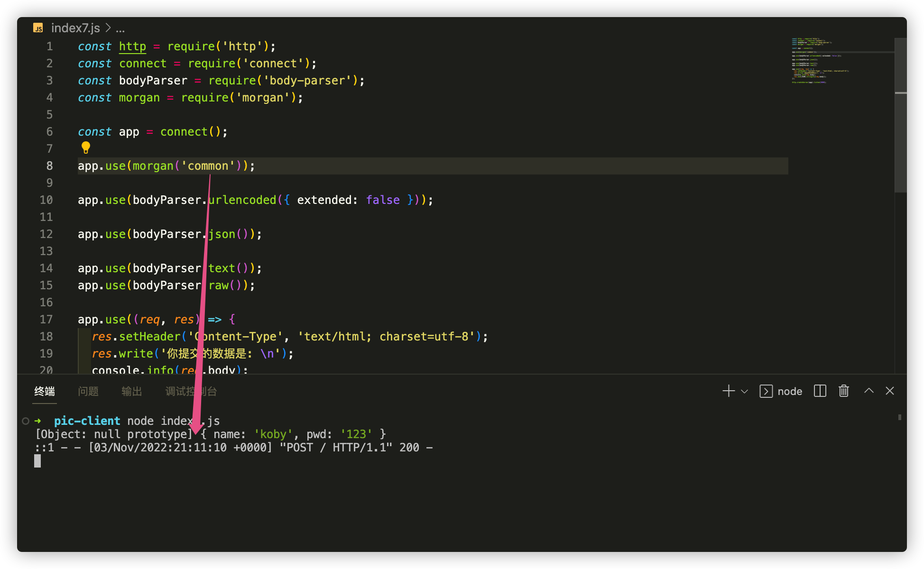Screen dimensions: 924x569
Task: Open the 调试控制台 debug console tab
Action: click(x=191, y=391)
